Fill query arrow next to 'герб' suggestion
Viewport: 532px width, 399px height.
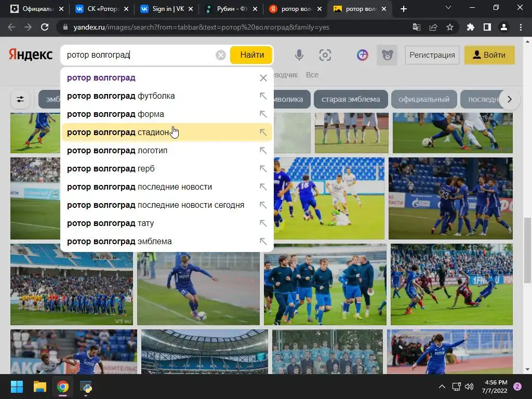(263, 169)
